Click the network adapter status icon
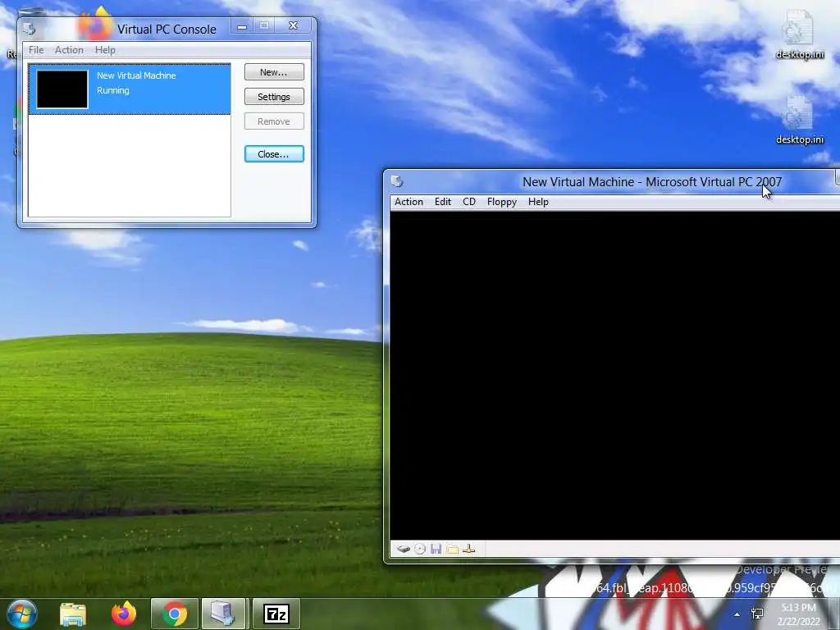Viewport: 840px width, 630px height. (x=469, y=549)
